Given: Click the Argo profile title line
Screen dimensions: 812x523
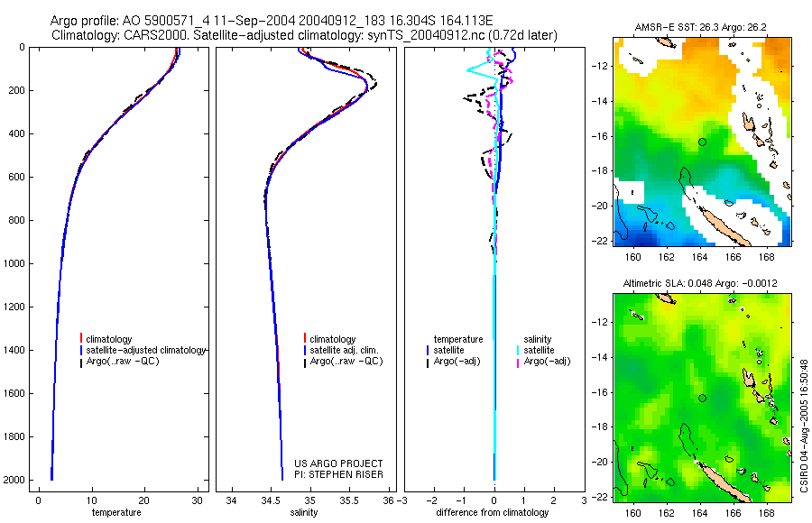Looking at the screenshot, I should [x=272, y=21].
